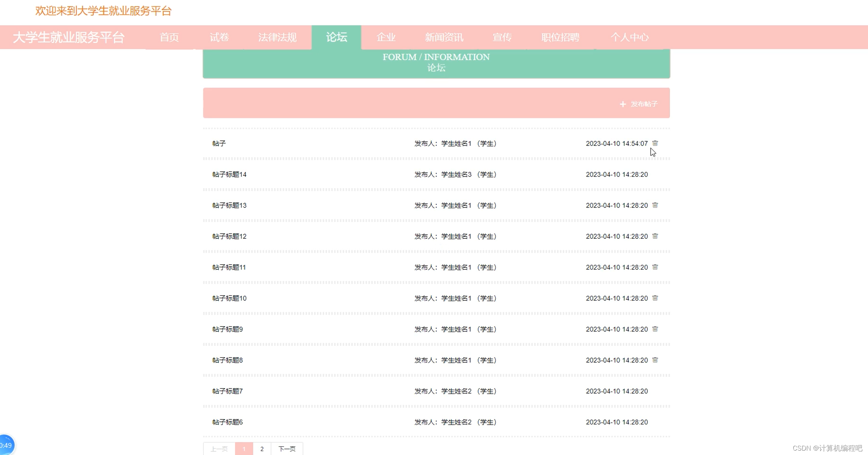Delete post "帖子标题12" with the trash icon
The height and width of the screenshot is (455, 868).
coord(655,236)
